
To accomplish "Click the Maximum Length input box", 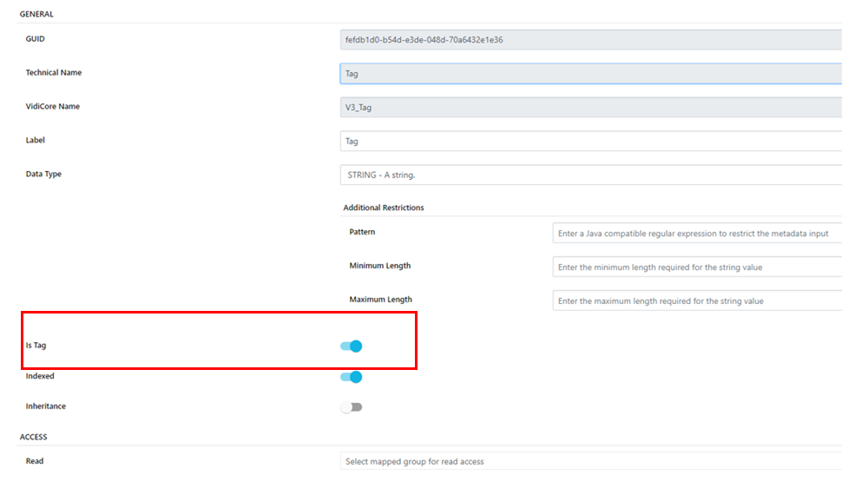I will (x=696, y=301).
